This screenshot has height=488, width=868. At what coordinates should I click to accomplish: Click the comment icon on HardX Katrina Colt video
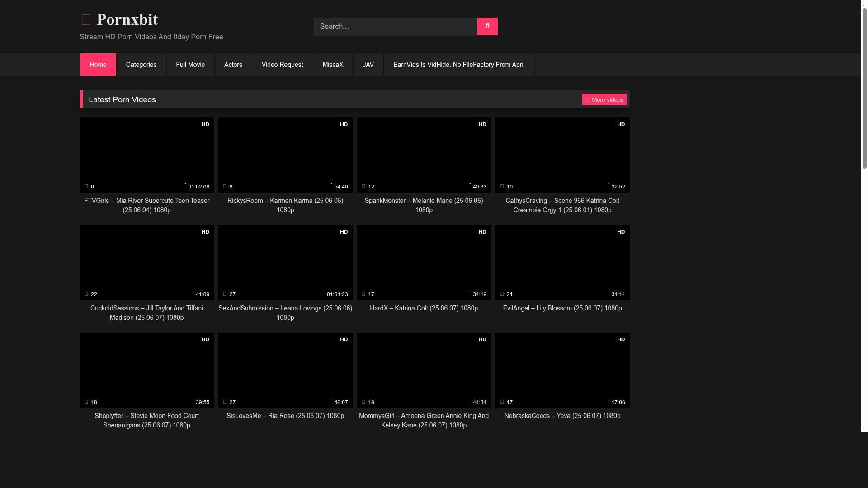[364, 294]
